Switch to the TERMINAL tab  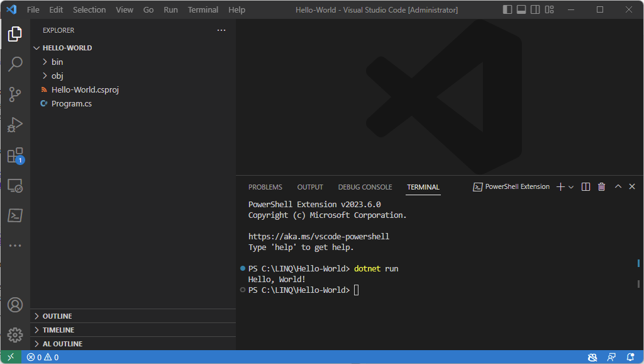[x=423, y=187]
